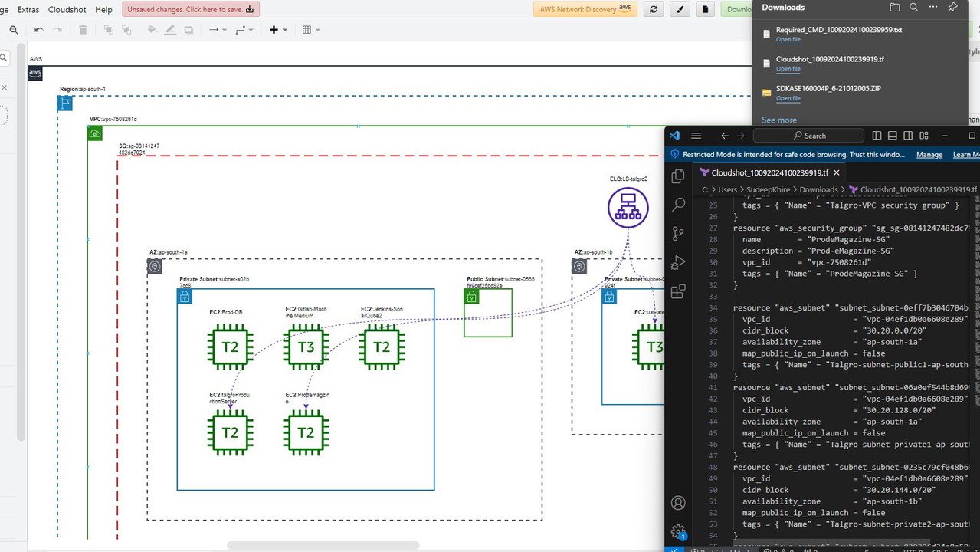Image resolution: width=980 pixels, height=552 pixels.
Task: Open the Cloudshot menu
Action: [67, 10]
